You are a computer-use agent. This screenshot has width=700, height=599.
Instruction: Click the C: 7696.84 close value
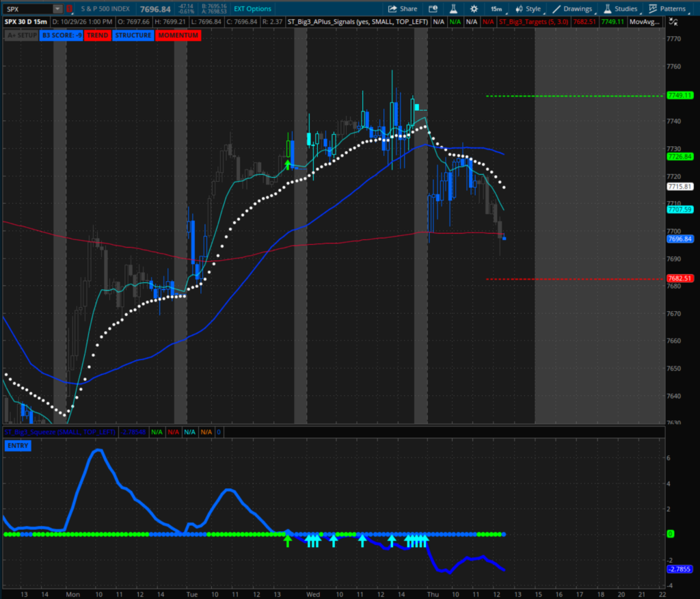point(241,22)
